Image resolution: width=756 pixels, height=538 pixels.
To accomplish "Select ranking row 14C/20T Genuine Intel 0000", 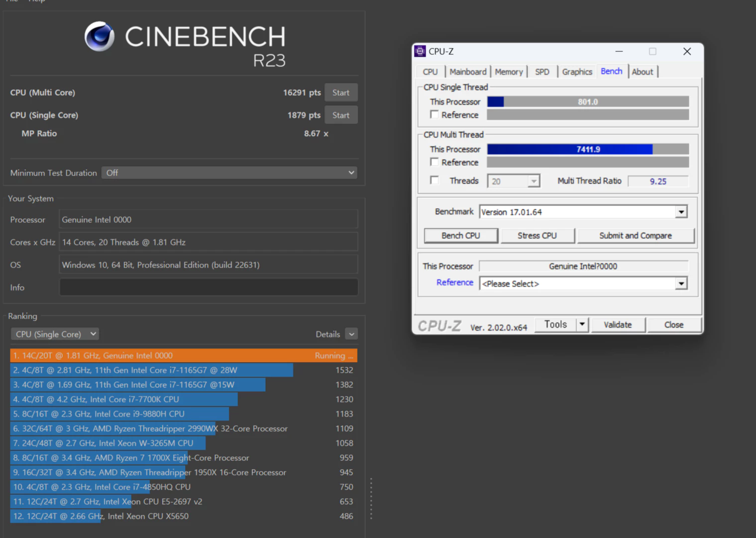I will pyautogui.click(x=184, y=356).
